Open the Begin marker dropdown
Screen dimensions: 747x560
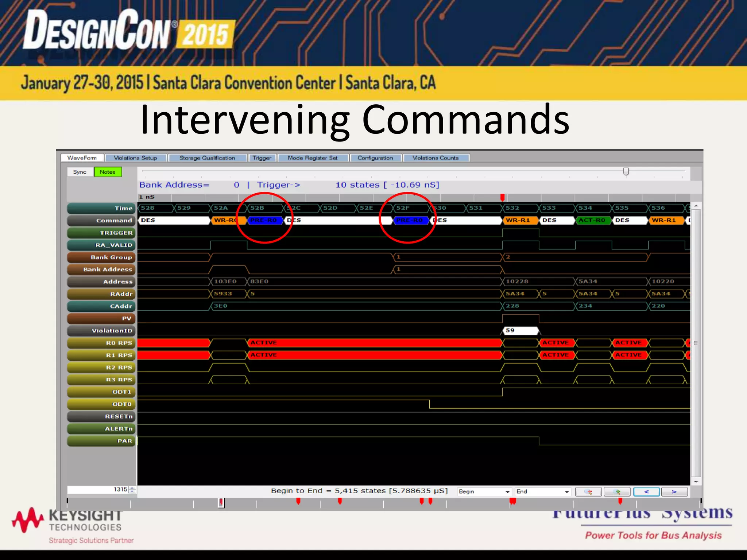tap(484, 491)
